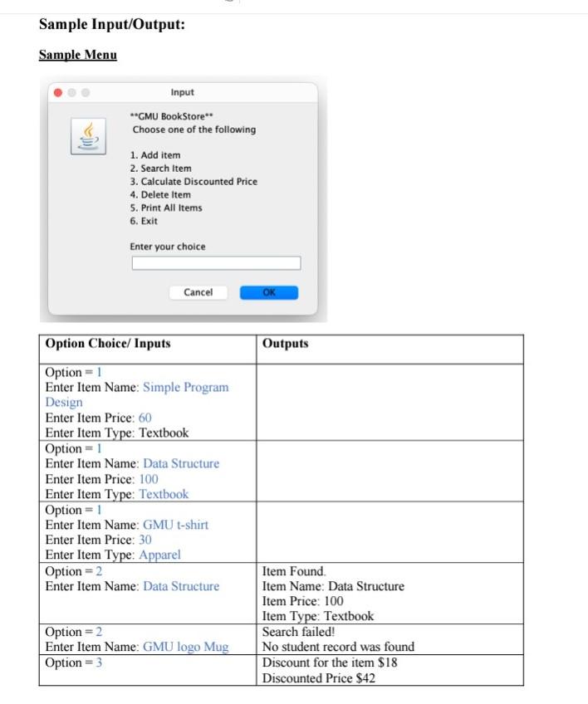This screenshot has width=588, height=704.
Task: Click the OK button in Input dialog
Action: pyautogui.click(x=268, y=292)
